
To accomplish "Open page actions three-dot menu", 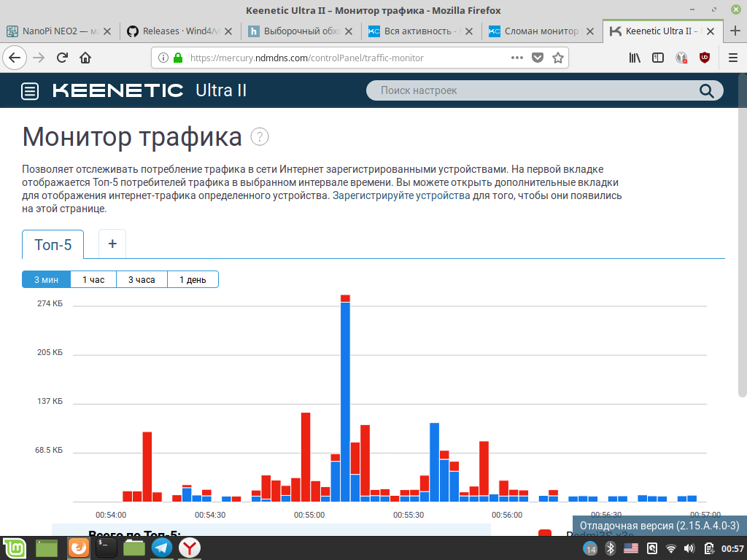I will [517, 58].
